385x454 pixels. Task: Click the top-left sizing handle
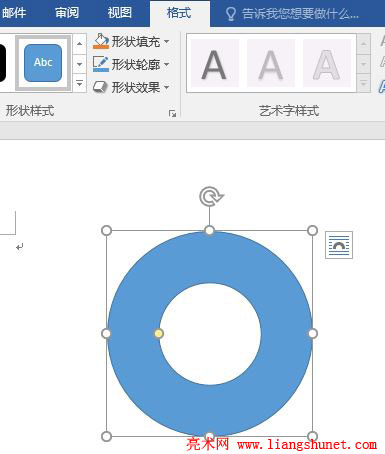click(106, 230)
